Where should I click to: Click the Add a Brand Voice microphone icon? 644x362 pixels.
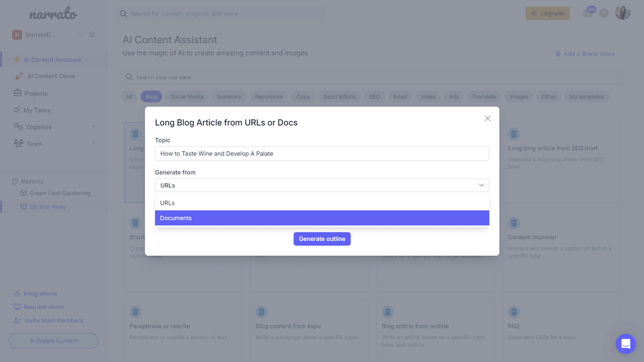pos(558,54)
